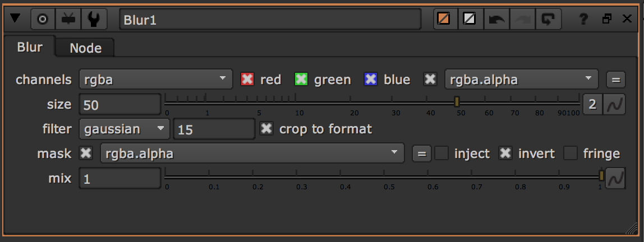Collapse the panel with the disclosure triangle

[x=15, y=20]
